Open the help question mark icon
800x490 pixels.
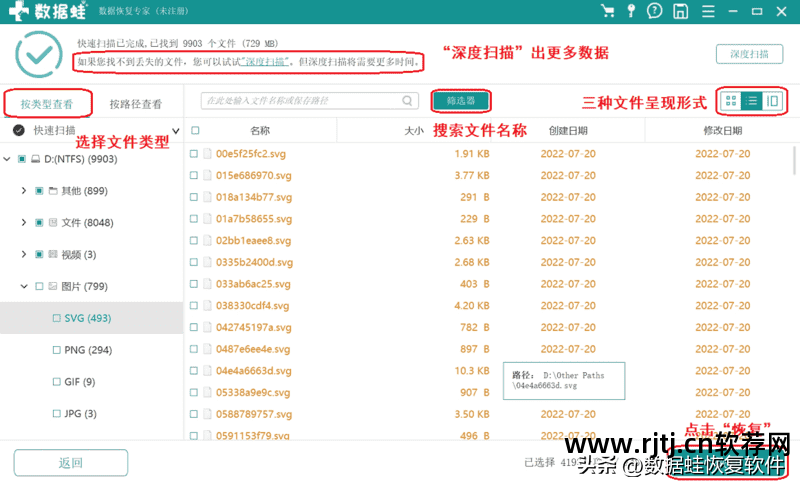655,11
